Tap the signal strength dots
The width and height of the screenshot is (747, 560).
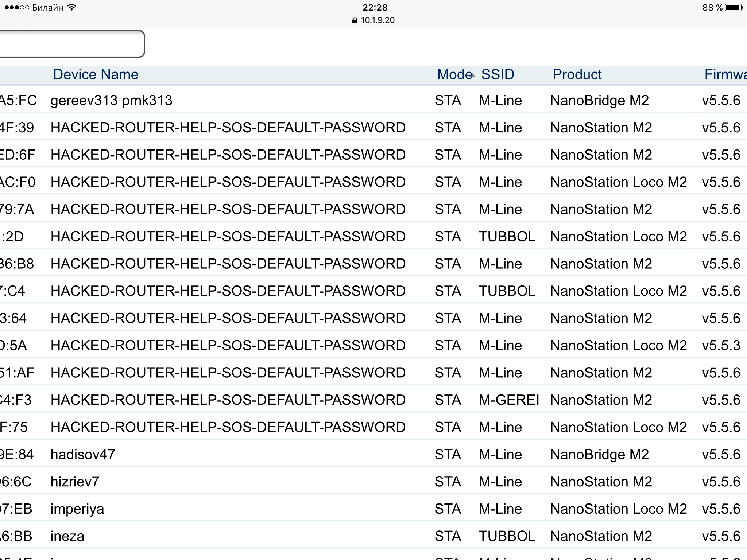(x=16, y=7)
